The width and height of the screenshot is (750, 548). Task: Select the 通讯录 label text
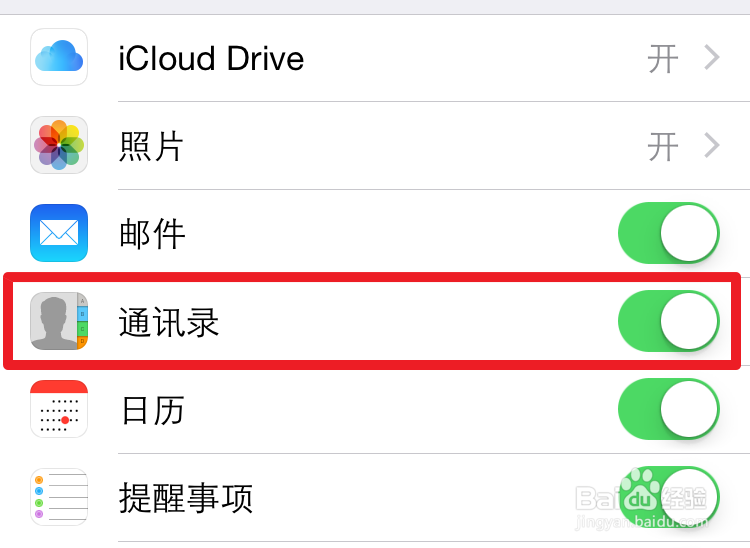click(168, 321)
